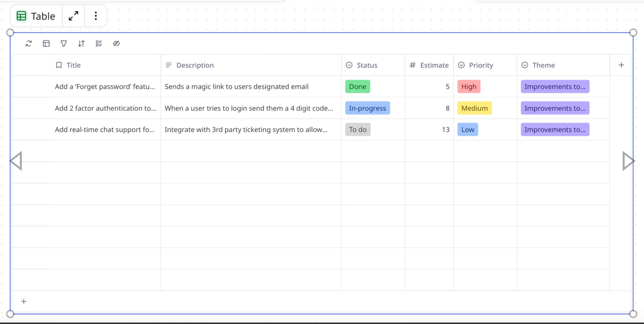Click the Title column header
Screen dimensions: 644x324
pos(106,65)
